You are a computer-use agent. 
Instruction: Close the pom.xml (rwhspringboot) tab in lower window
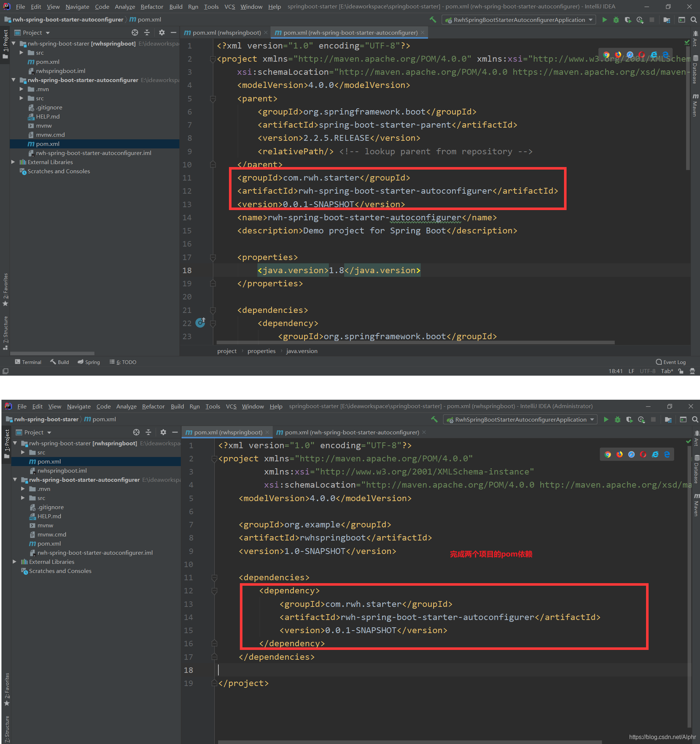pos(267,432)
